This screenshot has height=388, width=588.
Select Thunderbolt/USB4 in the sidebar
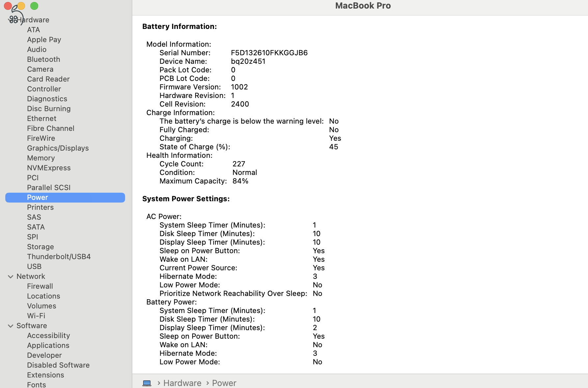(59, 257)
